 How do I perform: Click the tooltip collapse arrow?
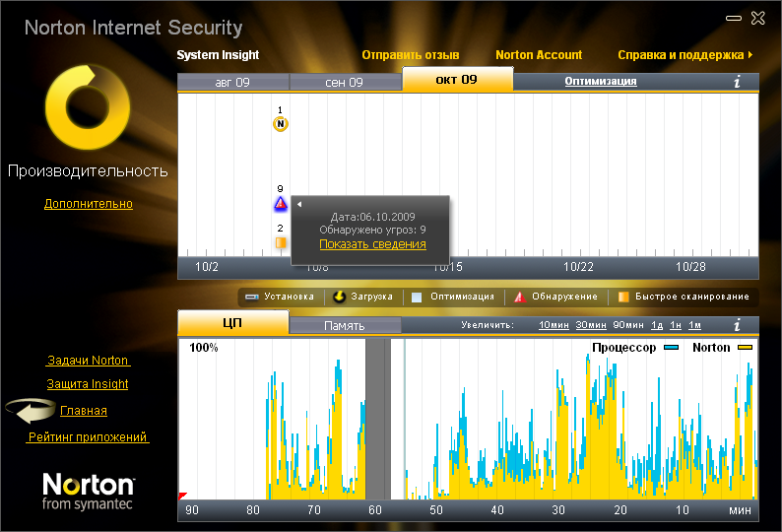pos(299,204)
